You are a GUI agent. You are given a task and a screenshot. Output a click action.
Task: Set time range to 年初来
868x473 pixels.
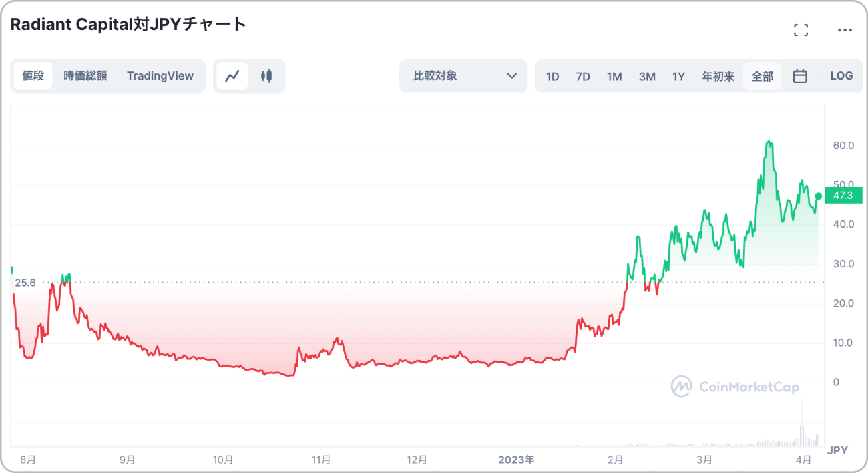click(718, 76)
